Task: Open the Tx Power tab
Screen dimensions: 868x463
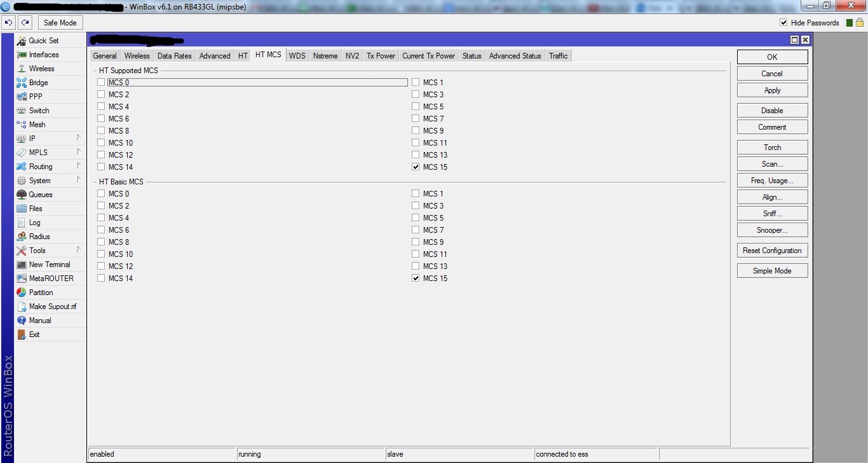Action: 381,56
